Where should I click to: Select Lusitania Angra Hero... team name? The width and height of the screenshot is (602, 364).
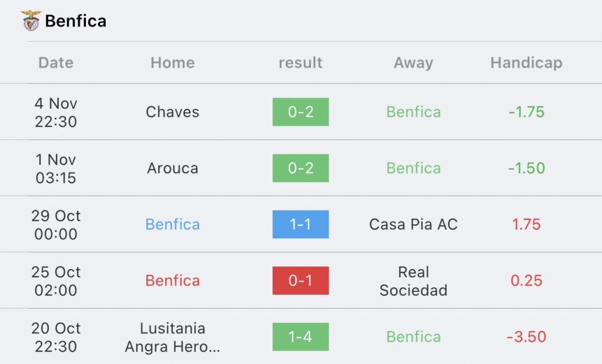(x=172, y=337)
